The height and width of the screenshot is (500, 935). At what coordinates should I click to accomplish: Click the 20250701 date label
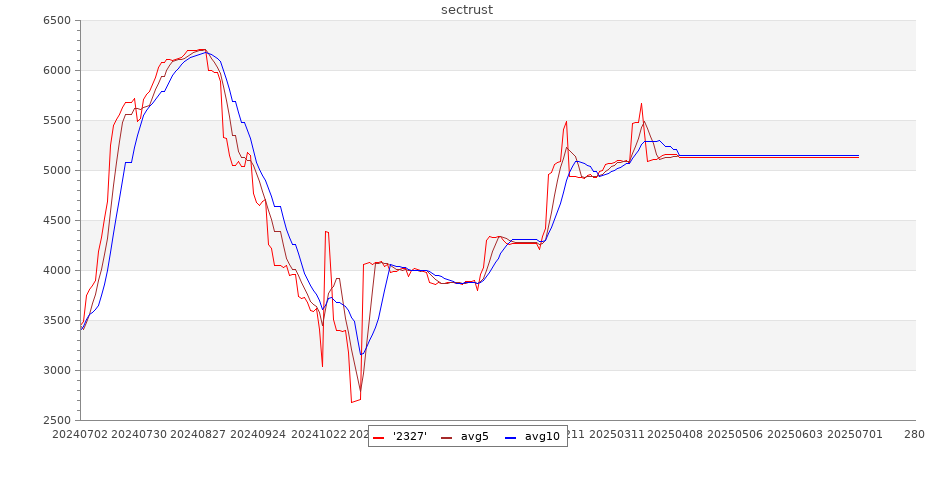pyautogui.click(x=853, y=435)
